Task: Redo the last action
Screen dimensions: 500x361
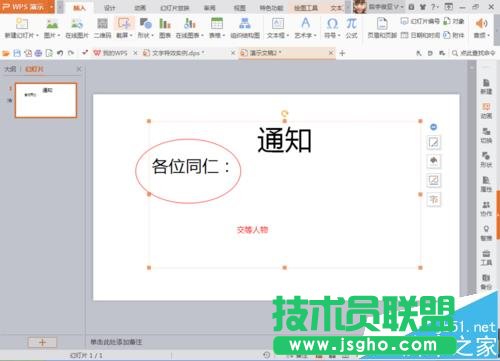Action: (71, 53)
